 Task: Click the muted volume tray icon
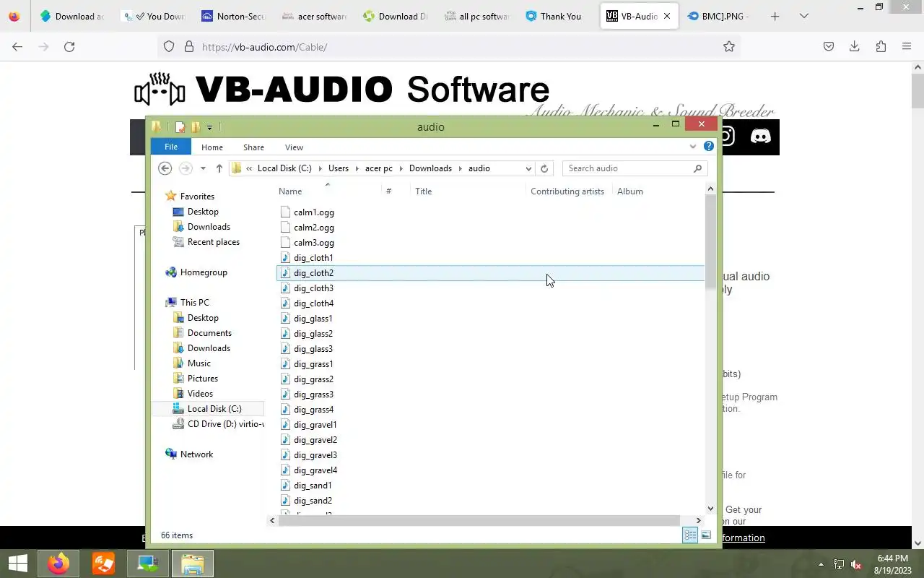(855, 564)
